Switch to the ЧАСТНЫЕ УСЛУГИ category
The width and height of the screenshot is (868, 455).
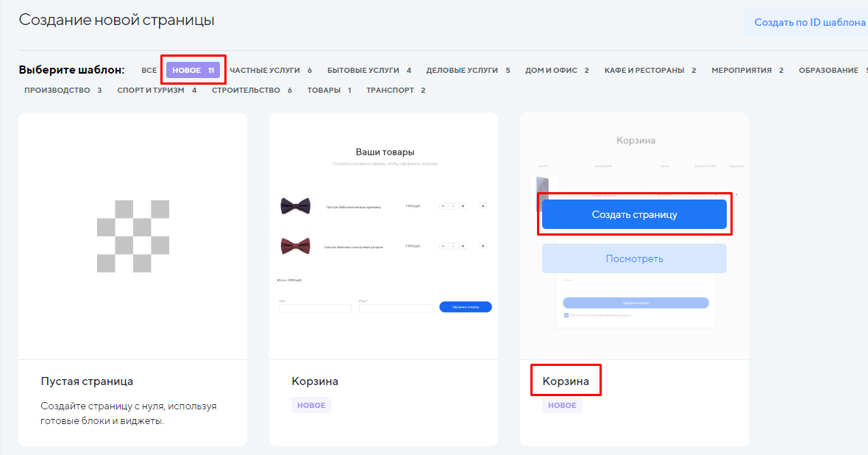pos(270,71)
